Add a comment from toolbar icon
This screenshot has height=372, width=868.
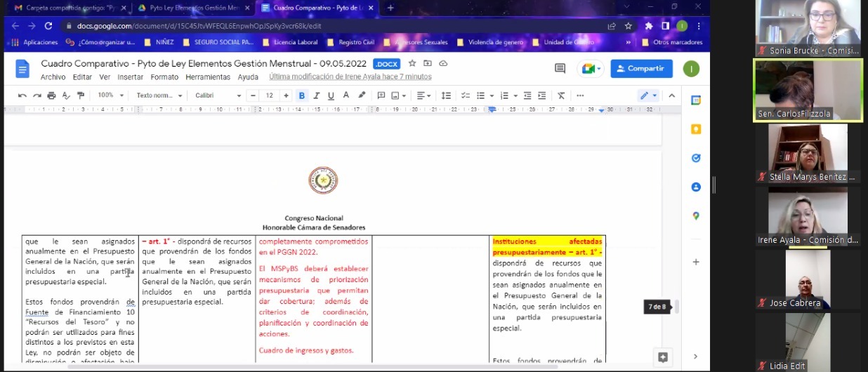[381, 95]
